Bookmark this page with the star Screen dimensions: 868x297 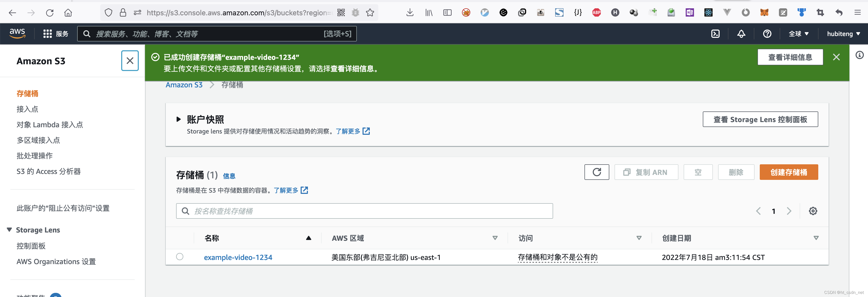click(370, 13)
